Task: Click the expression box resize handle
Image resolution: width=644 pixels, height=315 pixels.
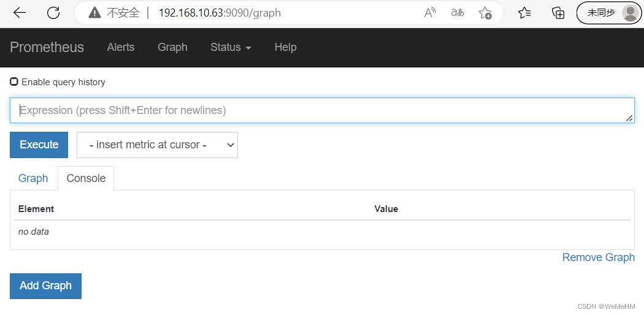Action: pyautogui.click(x=629, y=118)
